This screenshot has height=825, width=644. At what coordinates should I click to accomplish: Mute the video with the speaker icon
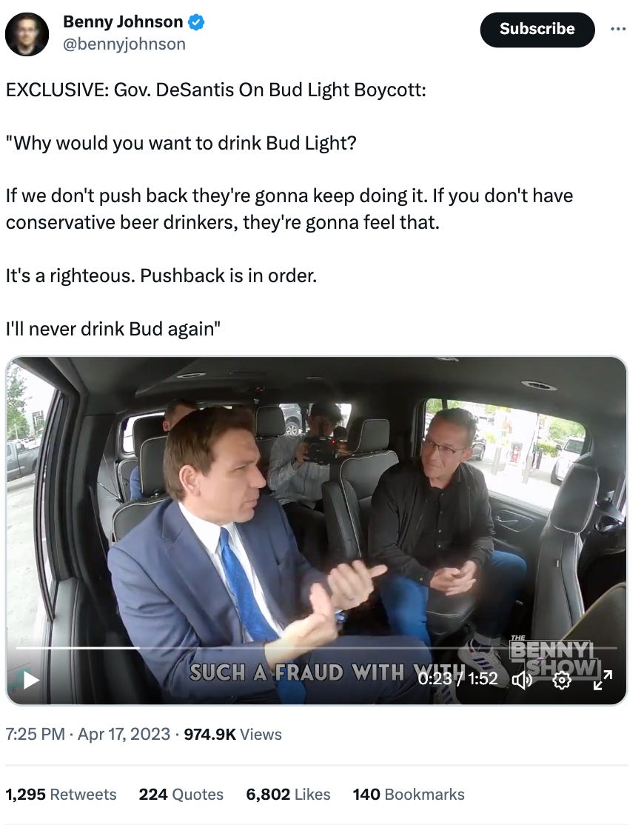522,681
